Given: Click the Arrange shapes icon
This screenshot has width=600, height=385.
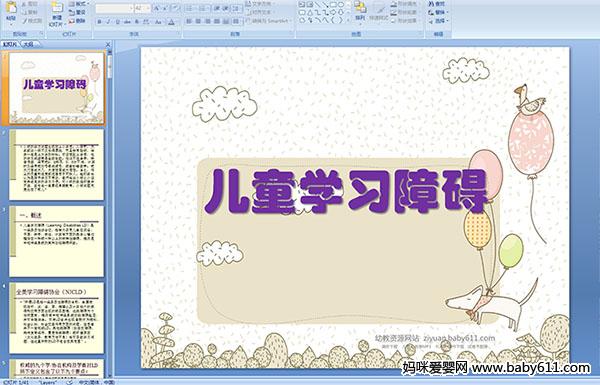Looking at the screenshot, I should [x=360, y=11].
